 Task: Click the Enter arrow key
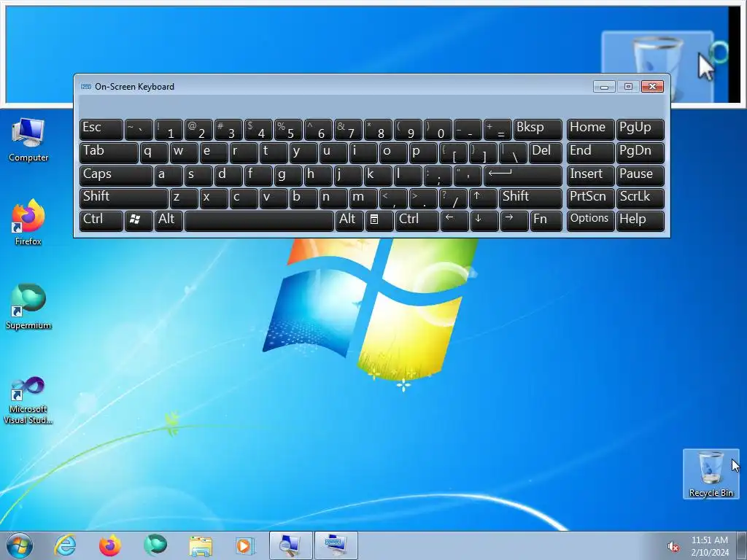click(x=522, y=175)
